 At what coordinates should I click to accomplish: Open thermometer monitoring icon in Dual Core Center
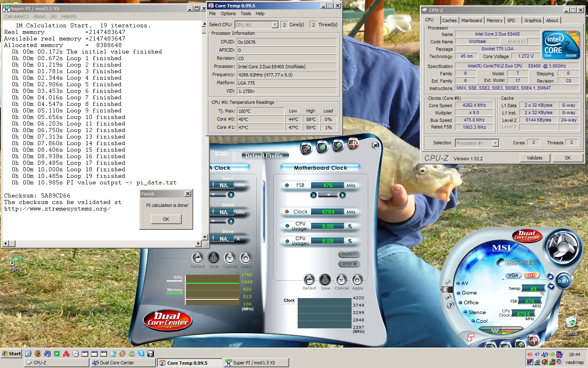pos(306,149)
